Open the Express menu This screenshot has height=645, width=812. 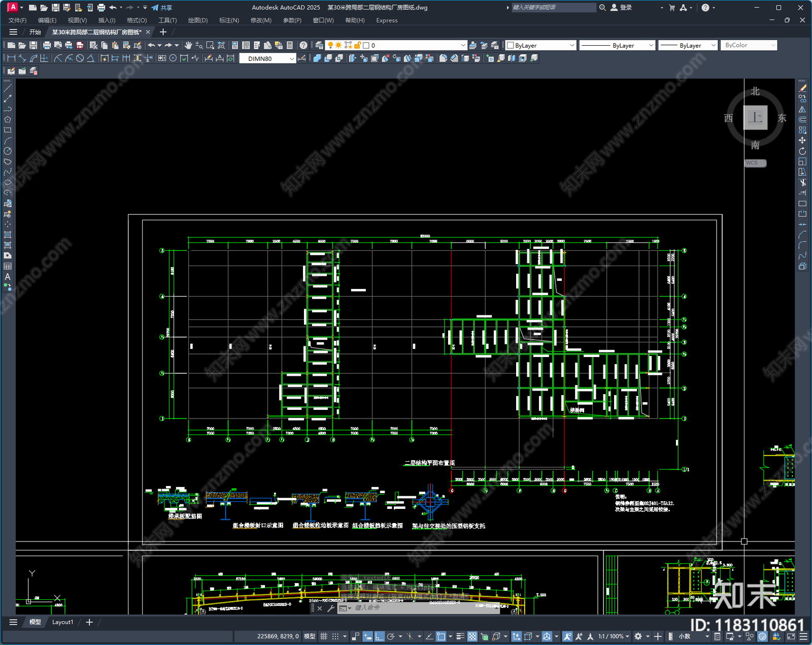tap(387, 20)
